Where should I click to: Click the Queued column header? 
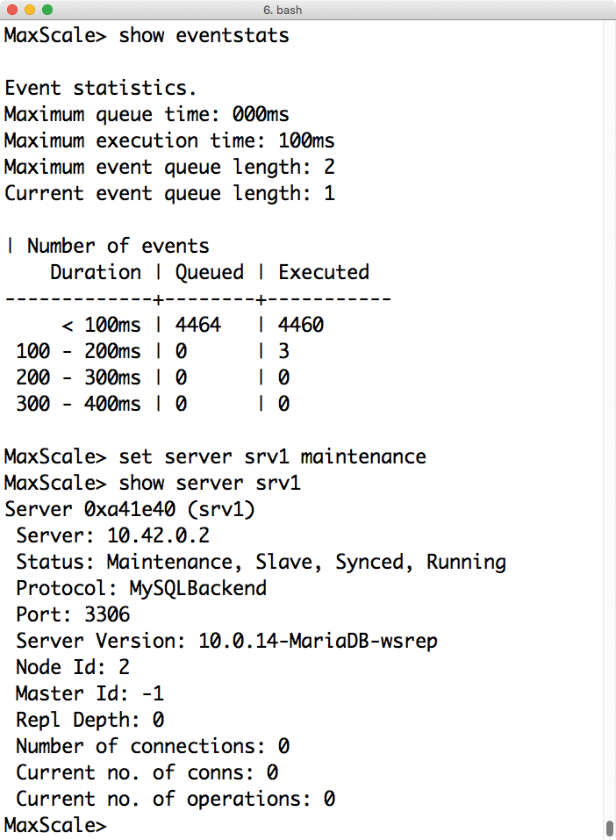coord(209,272)
